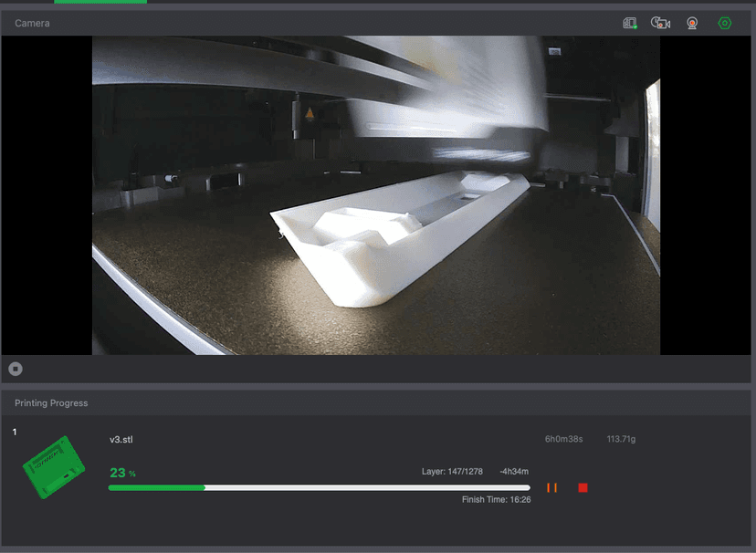The image size is (756, 553).
Task: Click the Printing Progress panel header
Action: [51, 402]
